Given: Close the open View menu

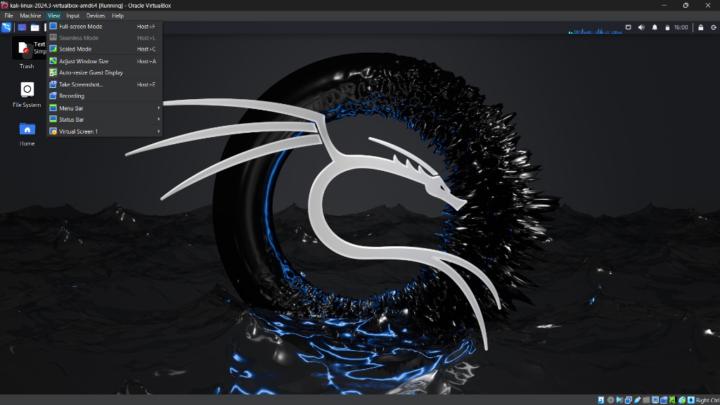Looking at the screenshot, I should click(x=54, y=16).
